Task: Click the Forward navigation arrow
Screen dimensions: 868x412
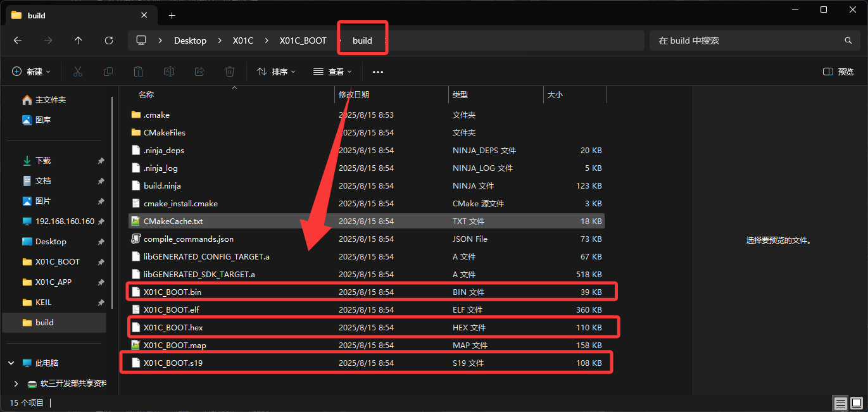Action: [48, 41]
